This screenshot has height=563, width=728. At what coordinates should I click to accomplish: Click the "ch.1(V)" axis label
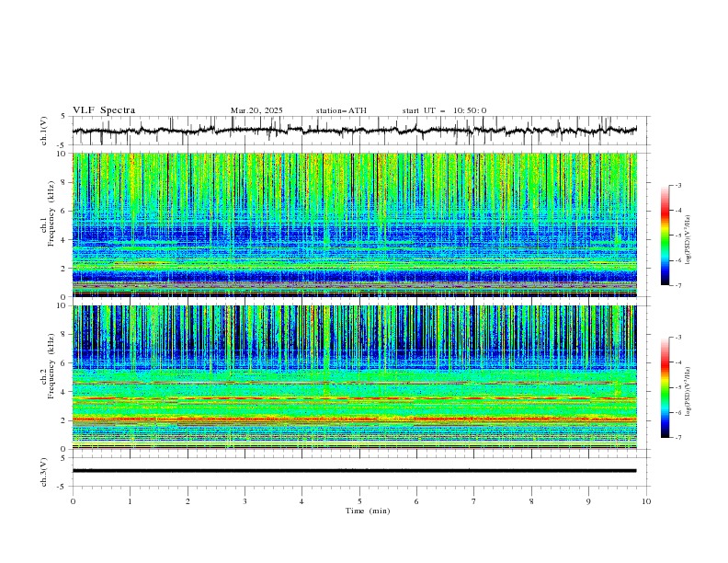44,131
